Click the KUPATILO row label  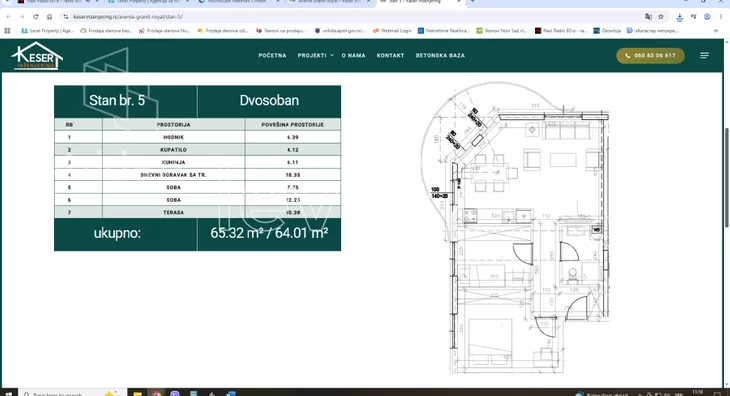(174, 150)
